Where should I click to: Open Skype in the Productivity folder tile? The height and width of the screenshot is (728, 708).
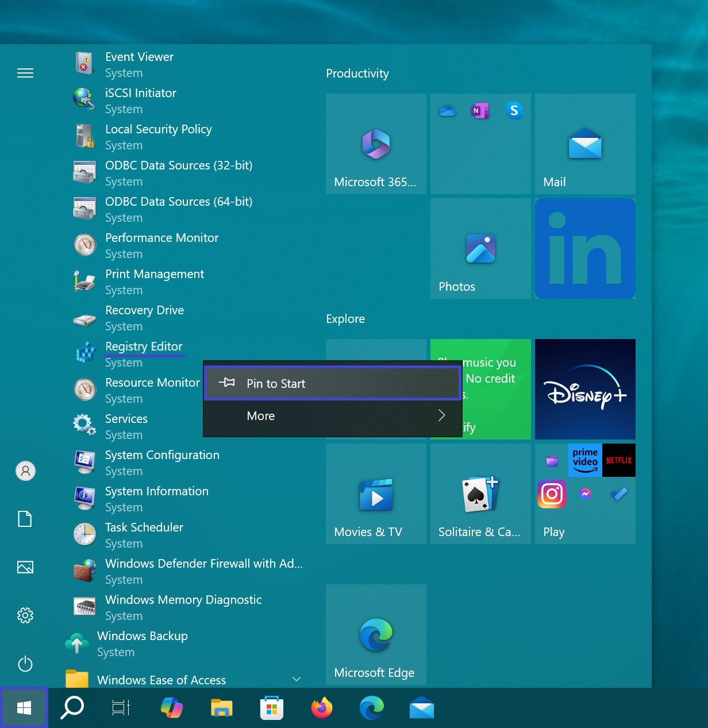(x=514, y=110)
